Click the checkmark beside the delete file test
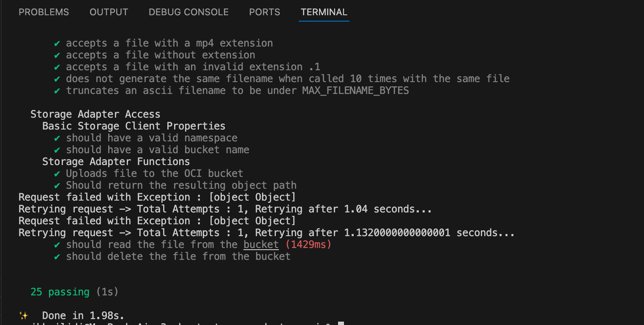 point(57,256)
